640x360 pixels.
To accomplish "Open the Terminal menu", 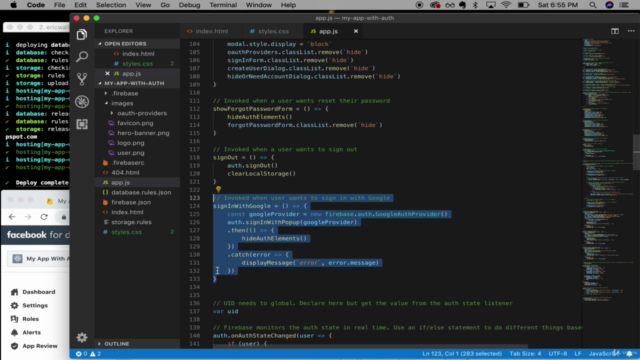I will [x=223, y=5].
